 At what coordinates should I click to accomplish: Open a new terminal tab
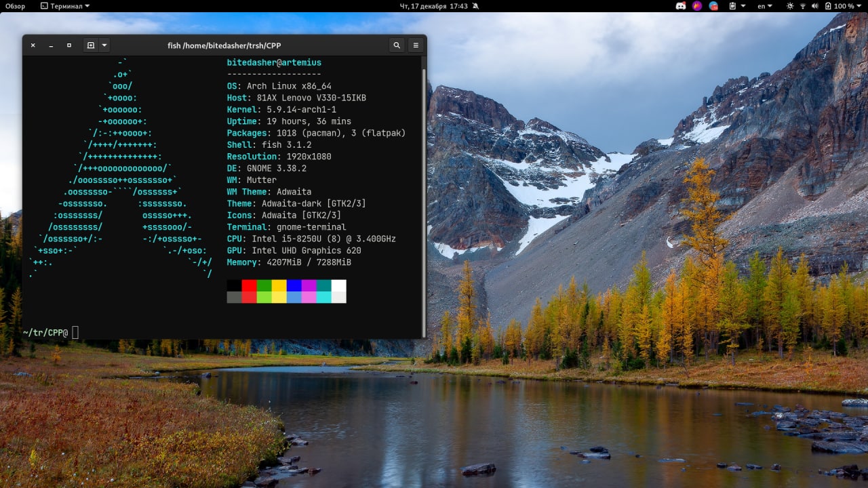coord(91,45)
